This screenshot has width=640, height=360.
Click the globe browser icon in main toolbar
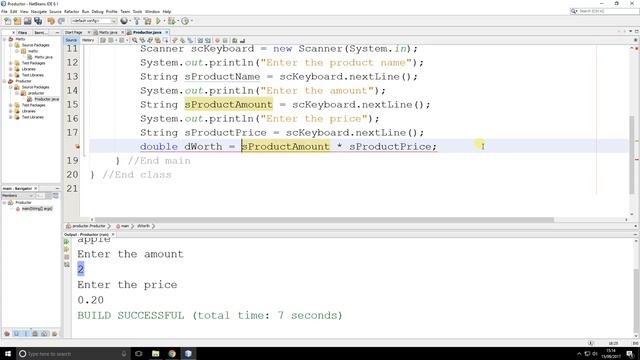pos(124,21)
